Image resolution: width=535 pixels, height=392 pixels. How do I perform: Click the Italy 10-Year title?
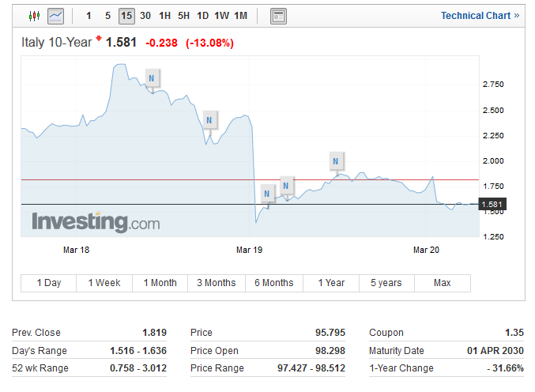pyautogui.click(x=57, y=43)
